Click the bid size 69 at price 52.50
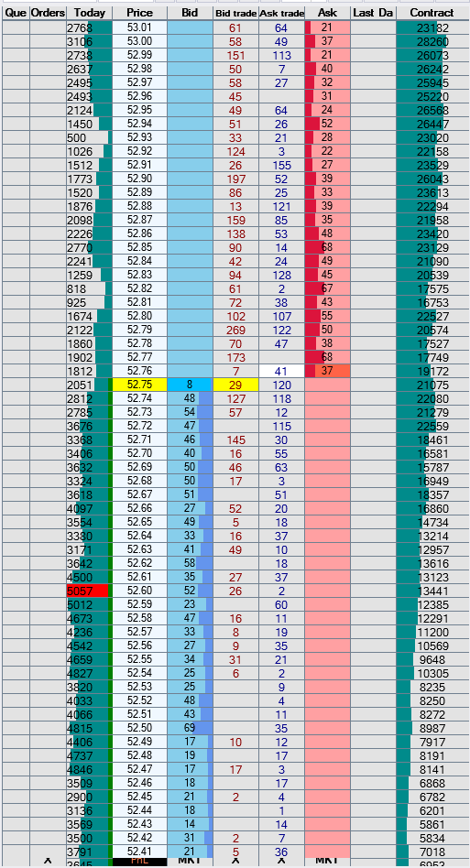The width and height of the screenshot is (470, 868). pyautogui.click(x=190, y=728)
